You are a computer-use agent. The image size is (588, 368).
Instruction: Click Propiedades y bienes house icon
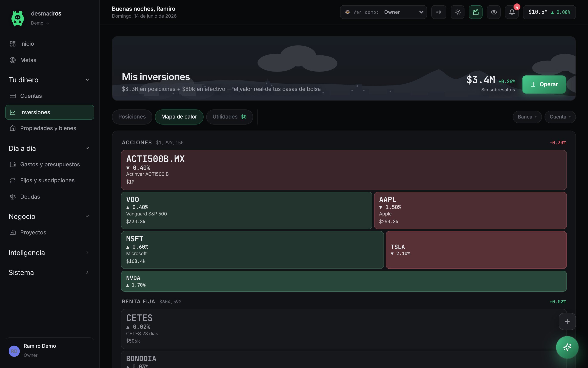click(x=13, y=128)
